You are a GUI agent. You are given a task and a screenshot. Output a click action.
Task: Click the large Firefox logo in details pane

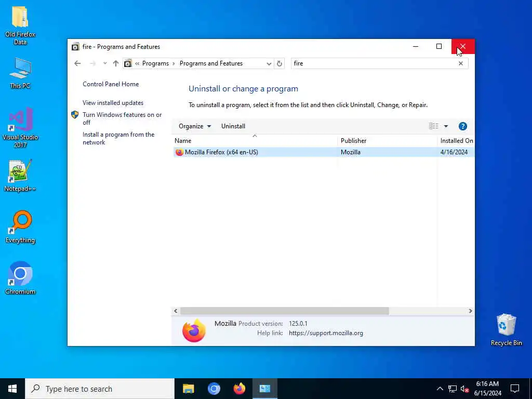pyautogui.click(x=194, y=330)
